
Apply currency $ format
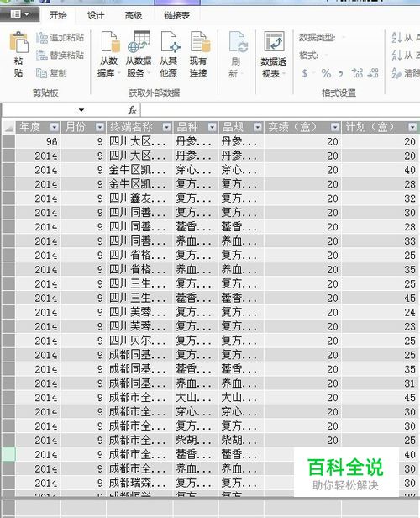[305, 73]
